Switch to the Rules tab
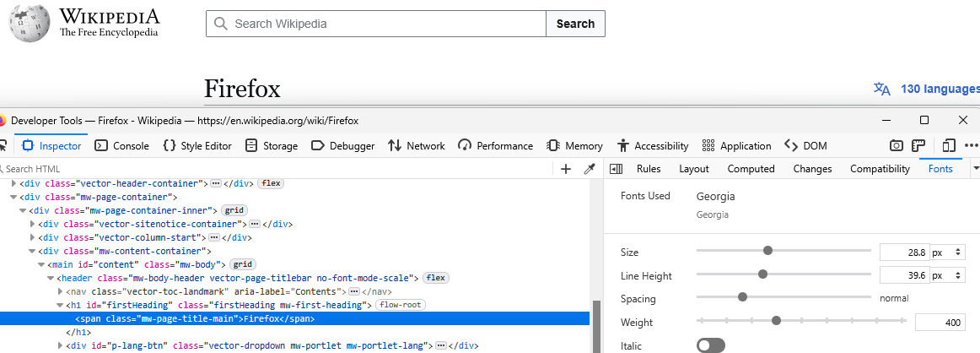 click(649, 169)
